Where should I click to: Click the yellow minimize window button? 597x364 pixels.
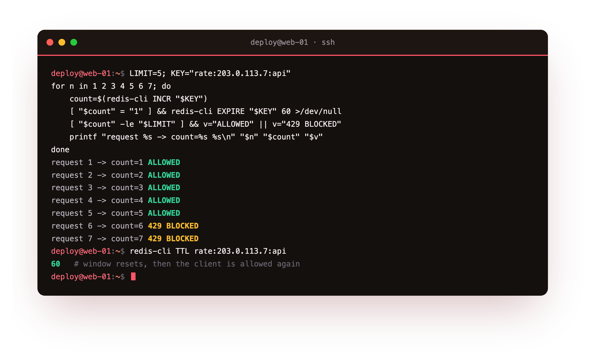coord(62,42)
